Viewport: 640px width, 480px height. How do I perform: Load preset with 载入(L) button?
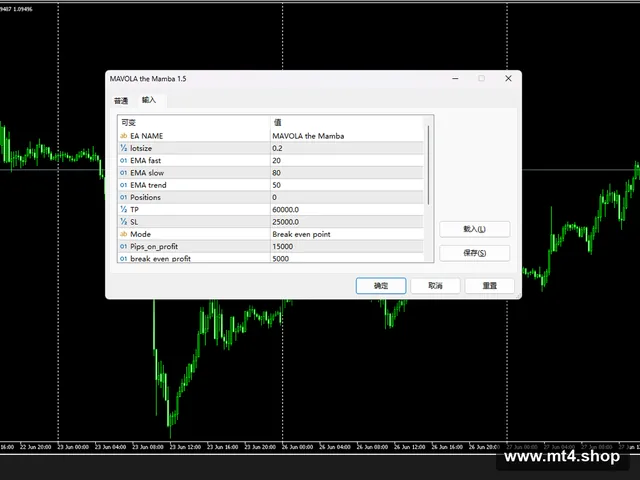click(474, 229)
